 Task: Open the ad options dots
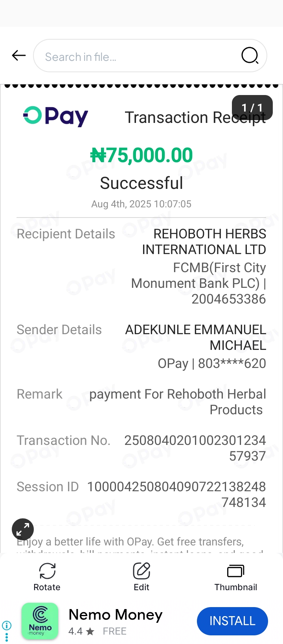point(7,637)
